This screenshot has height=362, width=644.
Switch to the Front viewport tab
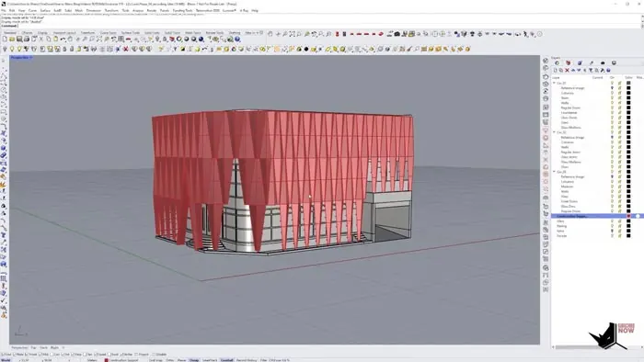pyautogui.click(x=43, y=347)
